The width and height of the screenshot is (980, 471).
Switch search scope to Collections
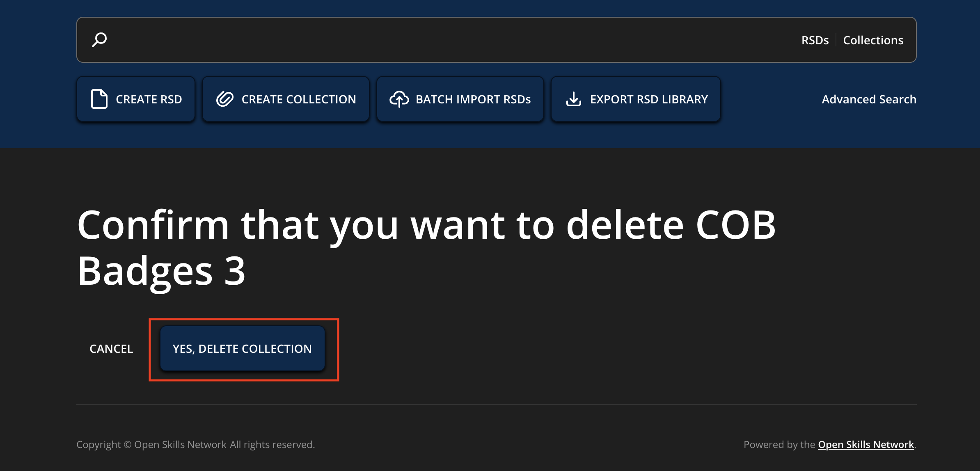[x=873, y=40]
